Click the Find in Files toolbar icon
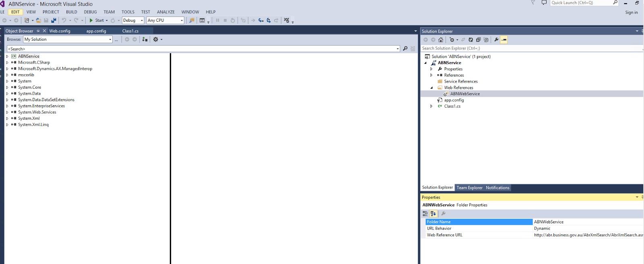Screen dimensions: 644x264 click(x=192, y=20)
